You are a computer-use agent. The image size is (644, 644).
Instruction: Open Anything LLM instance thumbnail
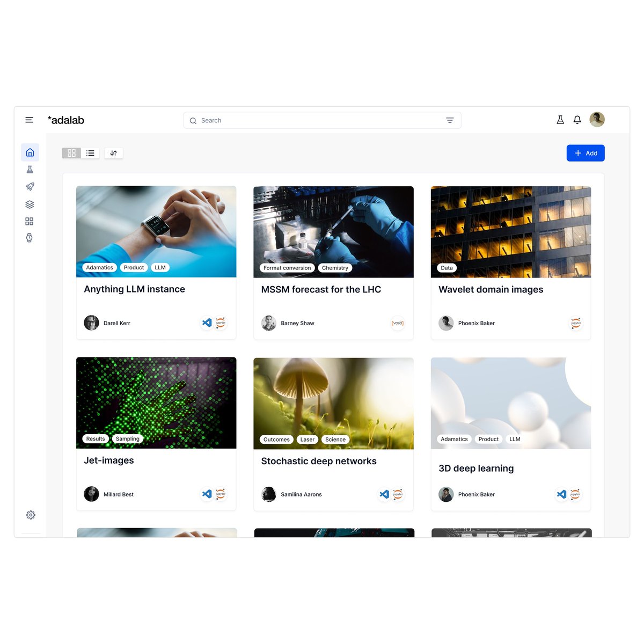click(156, 232)
